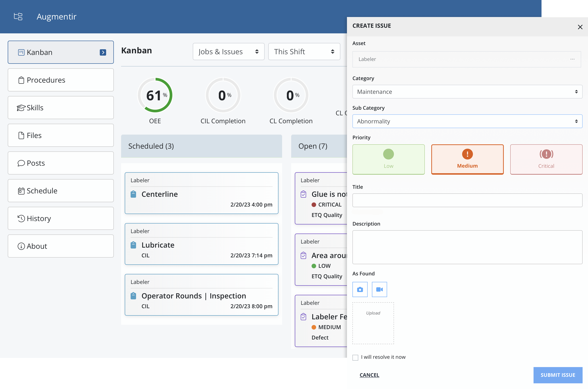Open the History section from sidebar

(21, 218)
